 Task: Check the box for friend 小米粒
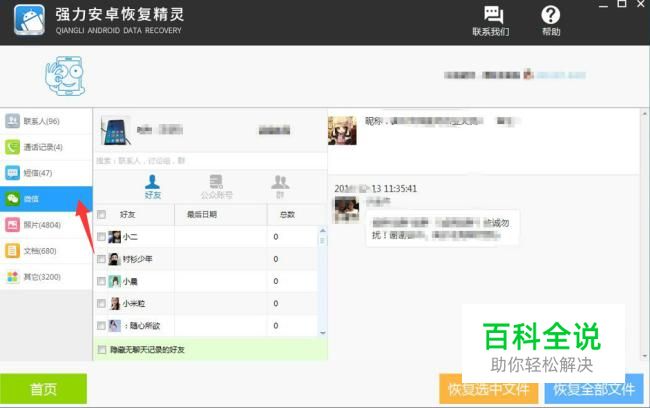101,304
